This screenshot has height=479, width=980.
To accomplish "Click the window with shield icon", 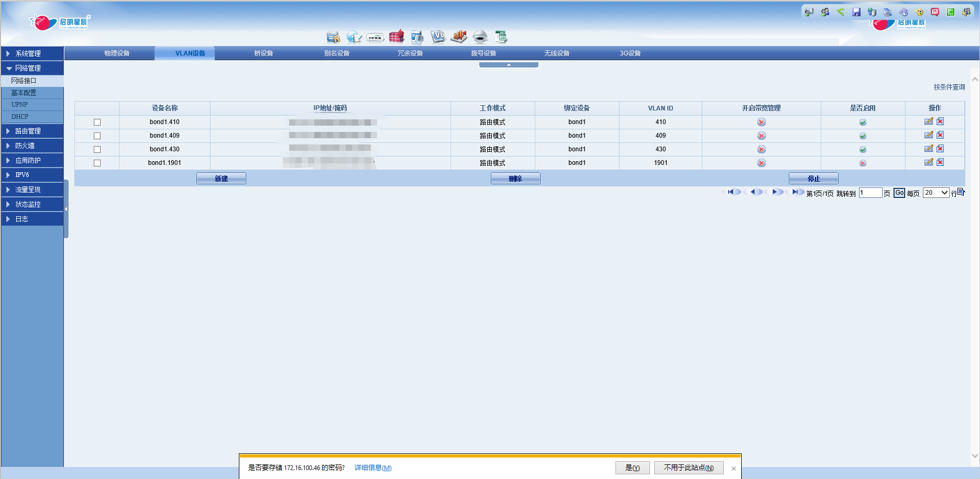I will (x=417, y=37).
